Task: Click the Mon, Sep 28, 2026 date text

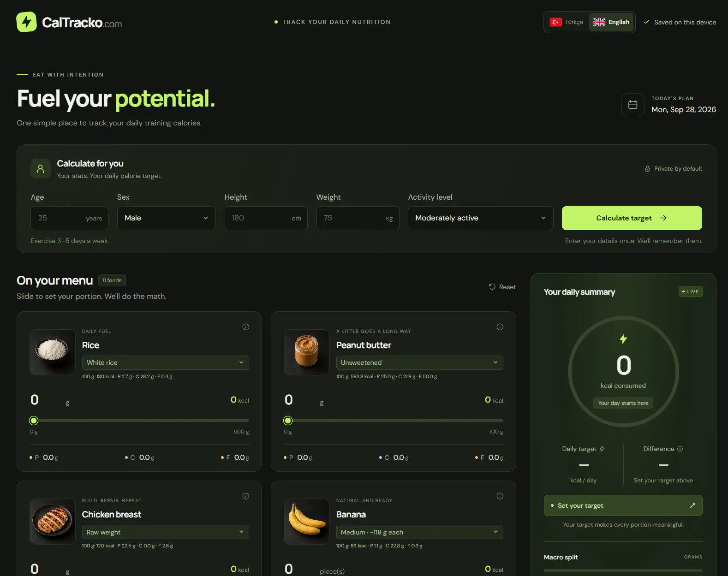Action: click(684, 109)
